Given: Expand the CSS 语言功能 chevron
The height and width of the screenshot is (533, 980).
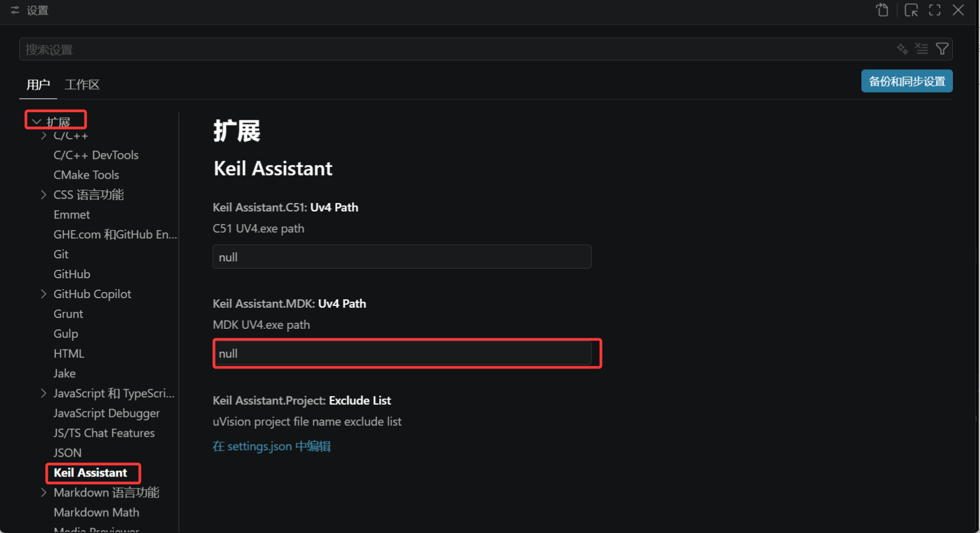Looking at the screenshot, I should pos(43,195).
